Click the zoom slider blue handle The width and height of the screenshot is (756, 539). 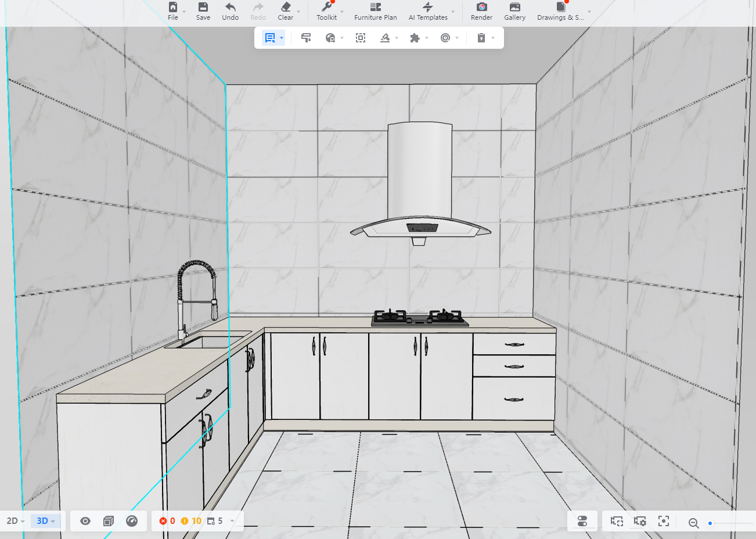(710, 523)
